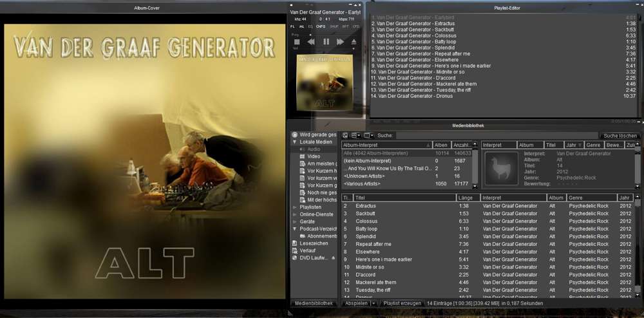The image size is (644, 318).
Task: Toggle the EQ equalizer button
Action: click(x=311, y=26)
